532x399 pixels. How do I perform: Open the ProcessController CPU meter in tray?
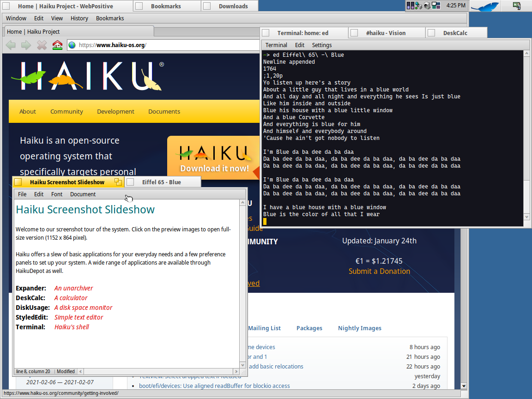(x=411, y=6)
